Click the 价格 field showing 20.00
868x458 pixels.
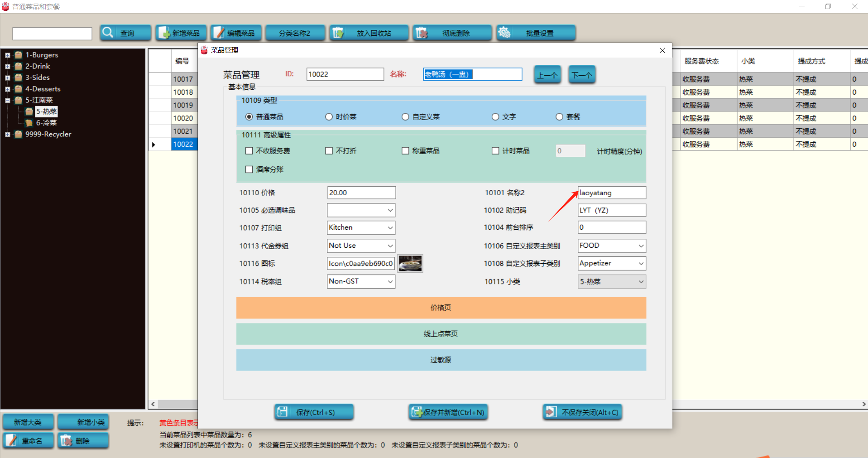click(361, 193)
